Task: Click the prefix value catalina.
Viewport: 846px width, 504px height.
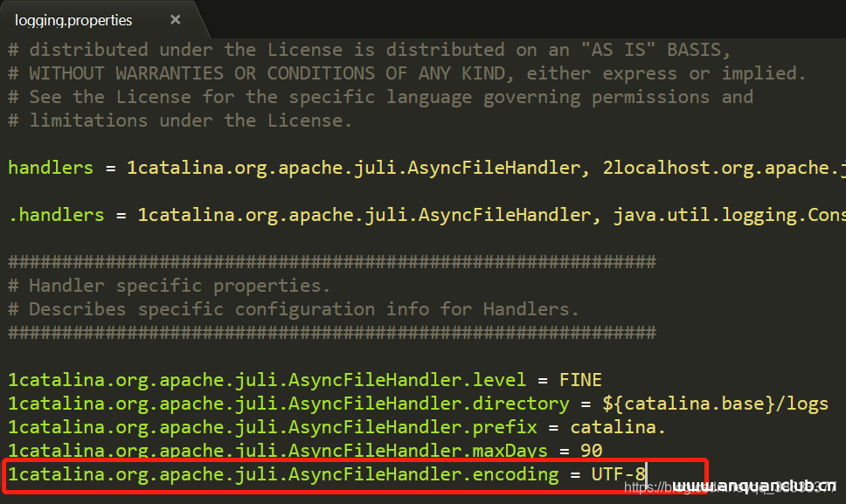Action: pos(618,428)
